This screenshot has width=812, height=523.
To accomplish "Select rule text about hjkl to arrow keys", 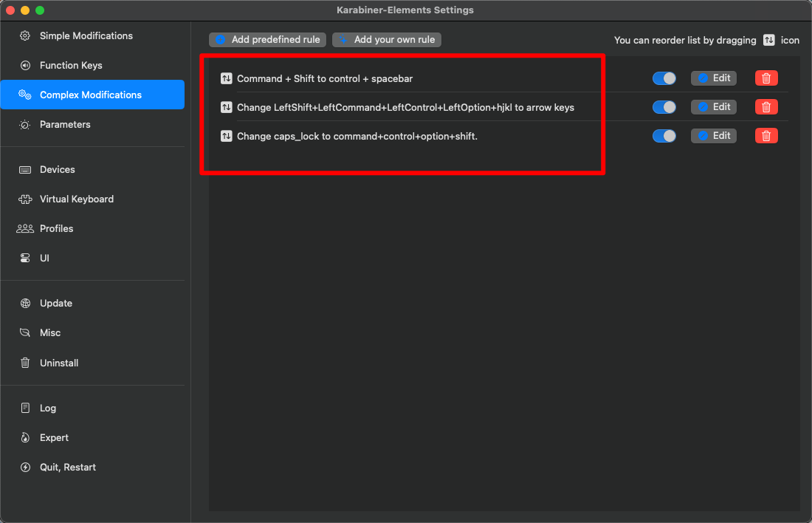I will [405, 107].
